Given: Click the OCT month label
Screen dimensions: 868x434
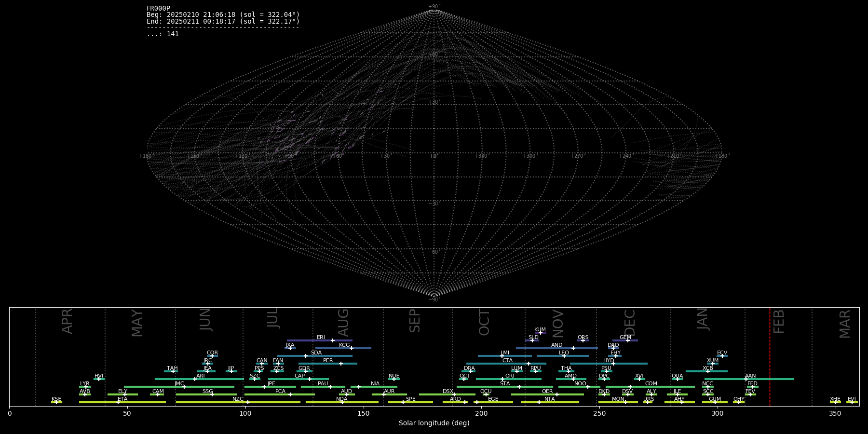Looking at the screenshot, I should [484, 323].
